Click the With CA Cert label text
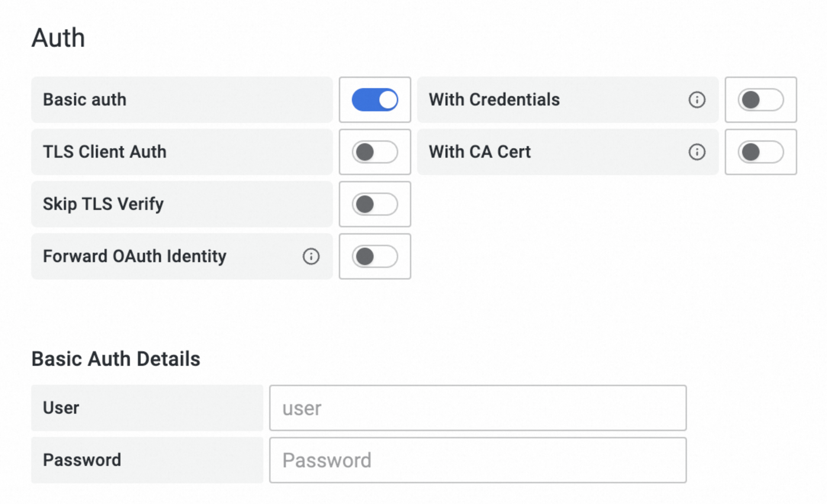 [x=480, y=152]
